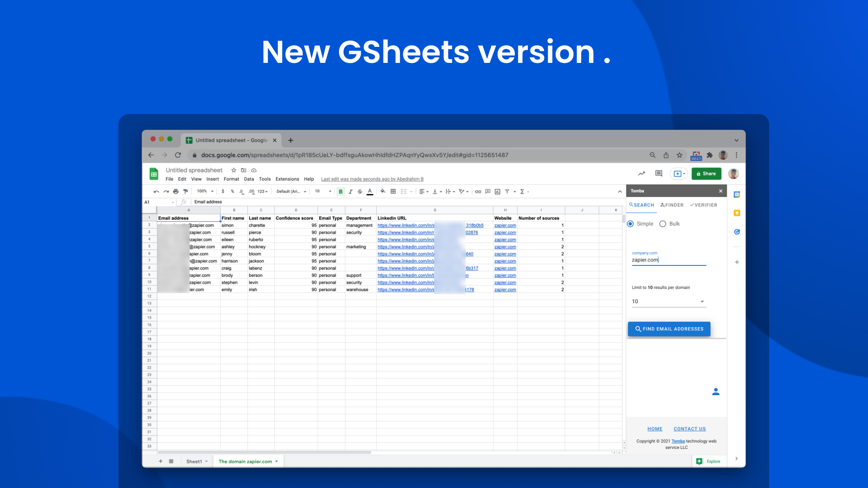Screen dimensions: 868x488
Task: Activate the paint format roller icon
Action: (x=186, y=191)
